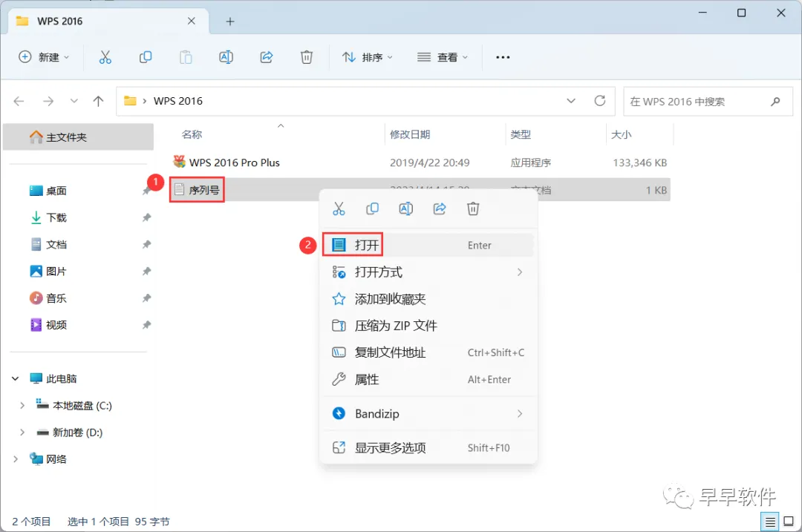Screen dimensions: 802x532
Task: Open the toolbar three-dot more options menu
Action: tap(503, 57)
